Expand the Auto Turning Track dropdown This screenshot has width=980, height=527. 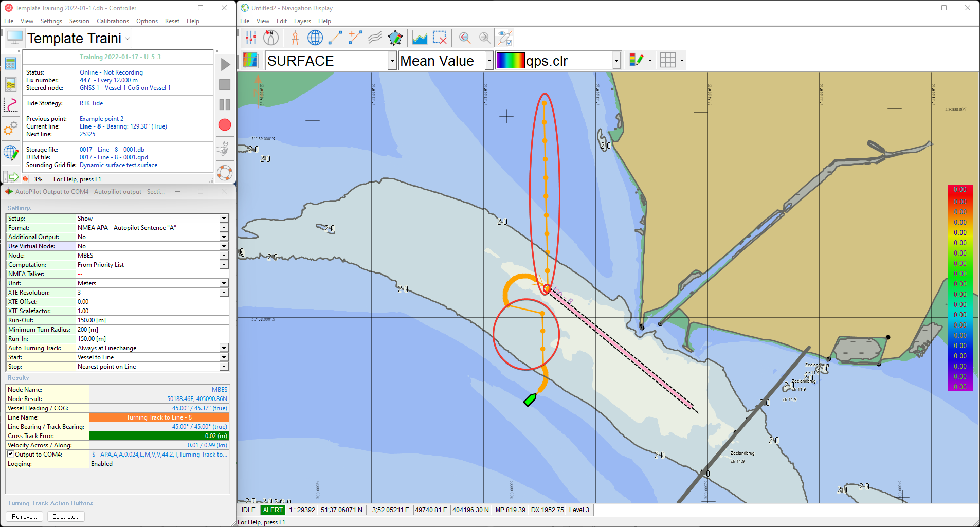(x=224, y=348)
